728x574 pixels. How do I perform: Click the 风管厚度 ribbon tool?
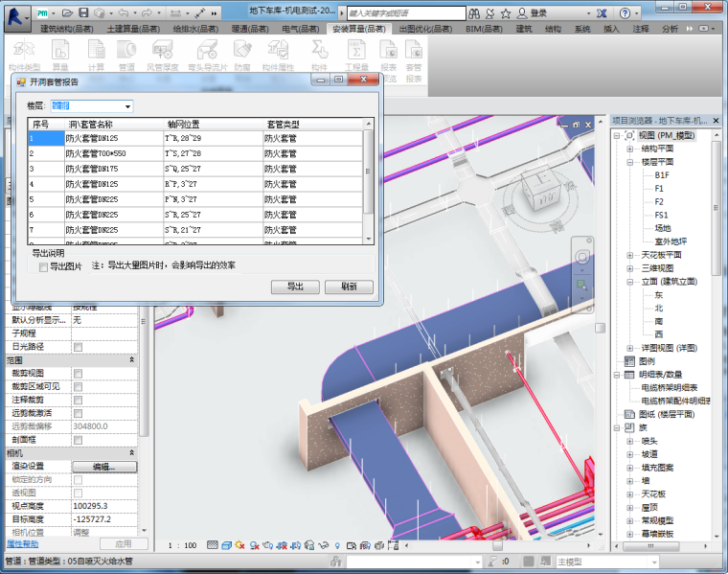coord(163,56)
